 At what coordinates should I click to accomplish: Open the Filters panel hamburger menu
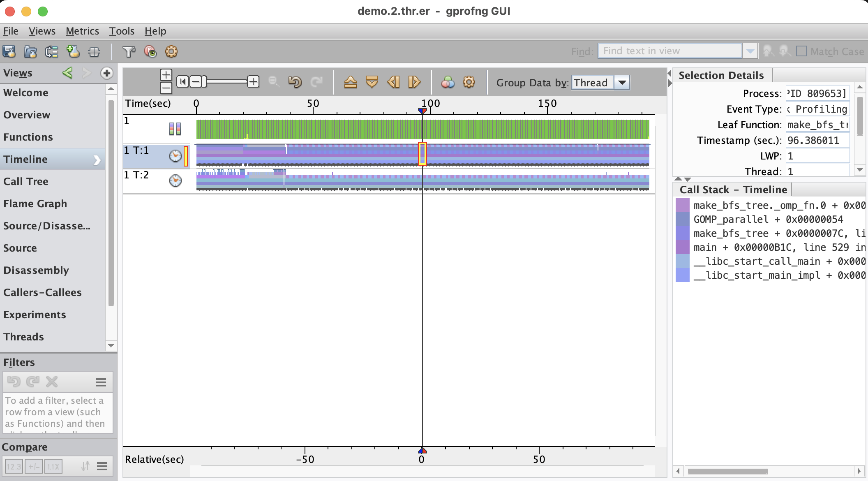point(101,382)
